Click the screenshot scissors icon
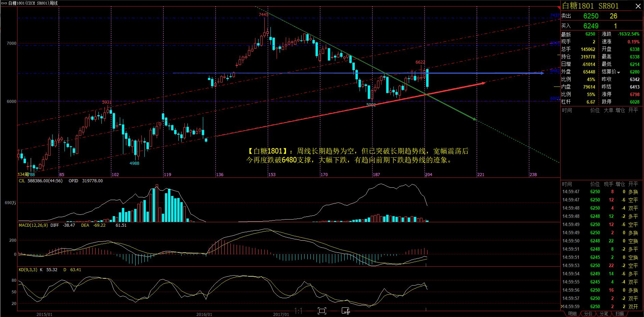Viewport: 644px width, 317px height. point(346,311)
